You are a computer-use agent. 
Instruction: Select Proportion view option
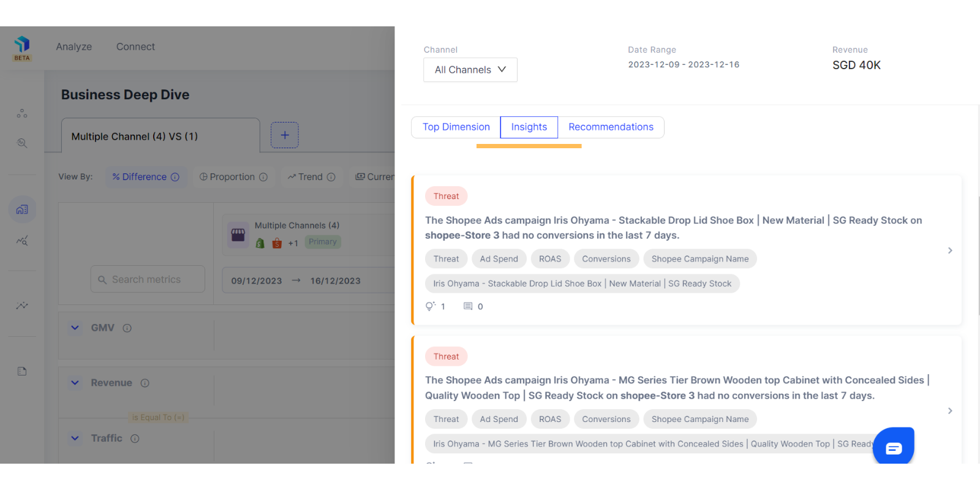(x=233, y=176)
